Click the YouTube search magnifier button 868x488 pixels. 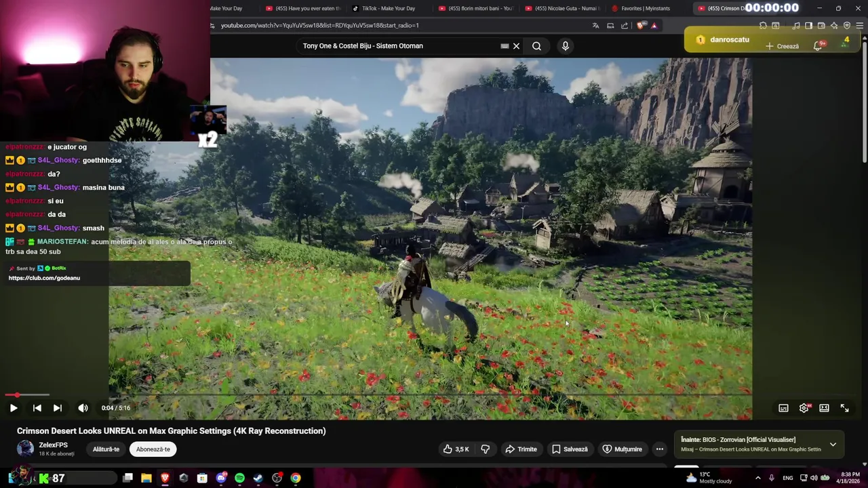536,46
